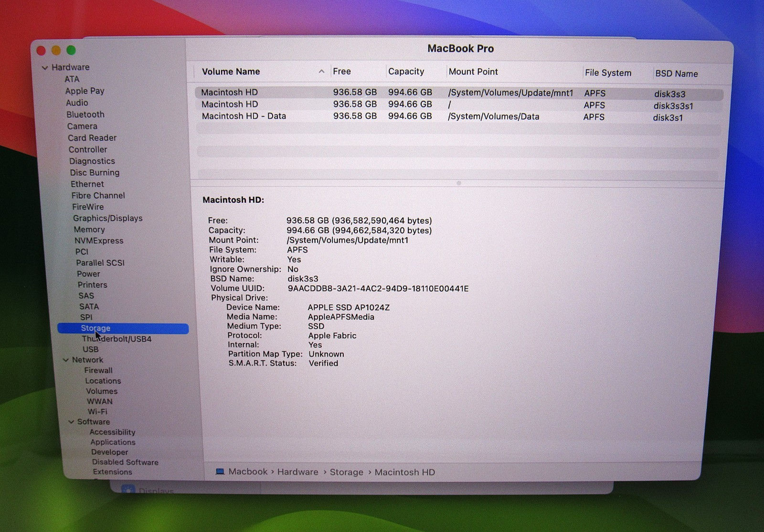This screenshot has width=764, height=532.
Task: Click the Capacity value showing 994,662,584,320 bytes
Action: (x=359, y=230)
